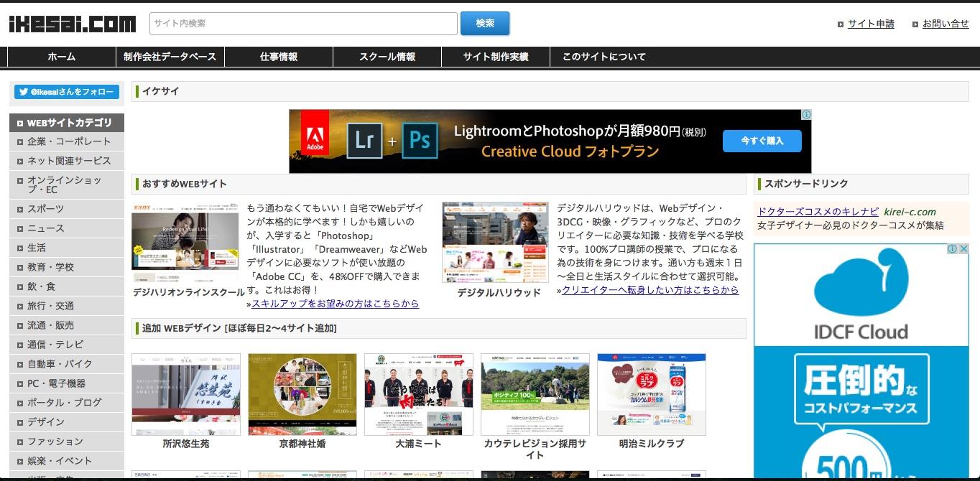Viewport: 980px width, 481px height.
Task: Open the 仕事情報 menu tab
Action: point(279,57)
